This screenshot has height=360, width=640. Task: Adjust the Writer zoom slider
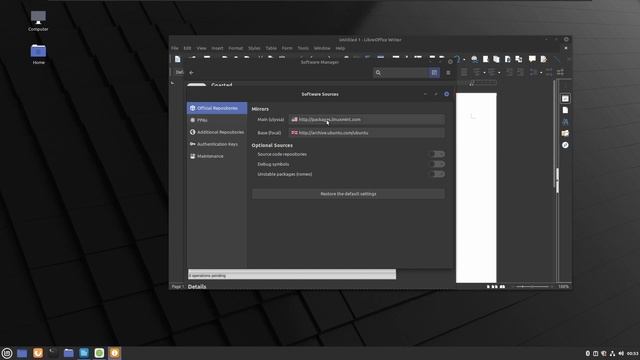pyautogui.click(x=532, y=287)
